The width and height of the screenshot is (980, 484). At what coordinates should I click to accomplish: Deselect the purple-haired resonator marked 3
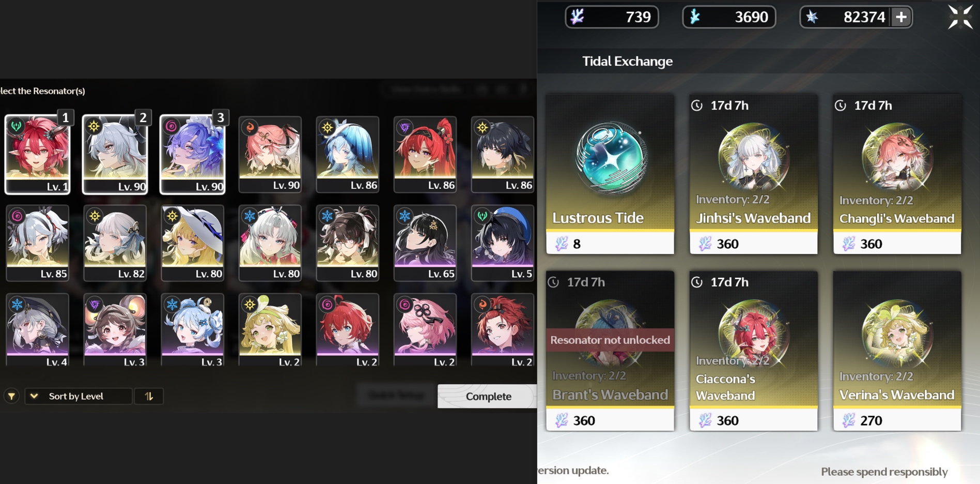pyautogui.click(x=193, y=154)
